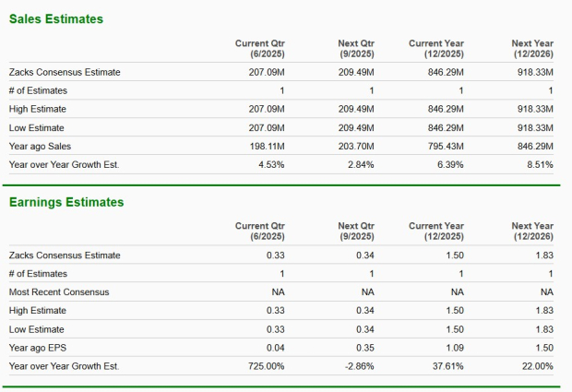Click the 0.04 year ago EPS value
Image resolution: width=572 pixels, height=392 pixels.
(x=275, y=347)
